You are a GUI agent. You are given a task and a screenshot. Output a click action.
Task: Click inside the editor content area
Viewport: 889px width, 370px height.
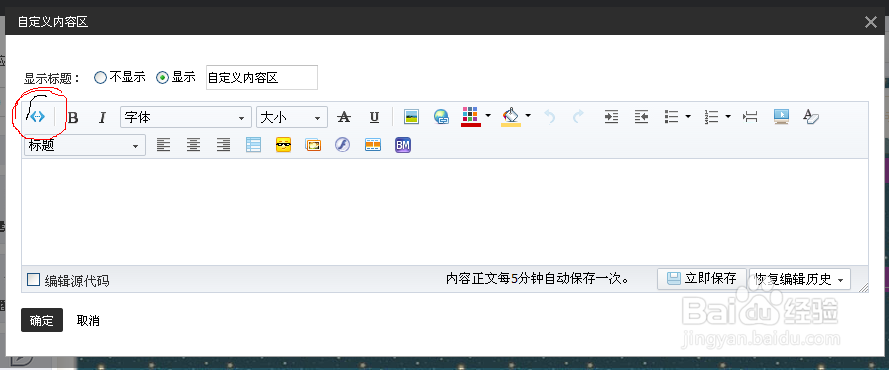pos(444,212)
